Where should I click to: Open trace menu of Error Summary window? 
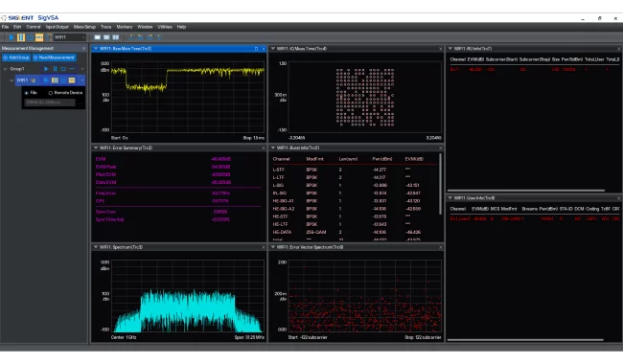[x=95, y=148]
